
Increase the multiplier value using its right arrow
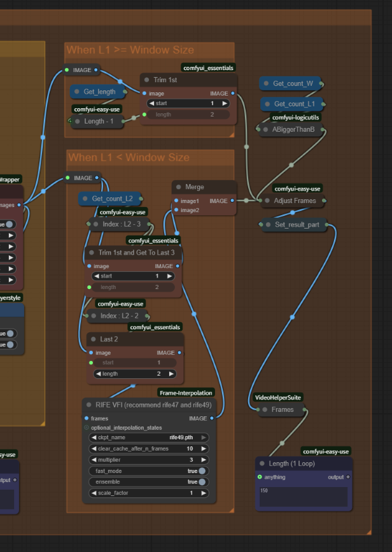tap(204, 460)
